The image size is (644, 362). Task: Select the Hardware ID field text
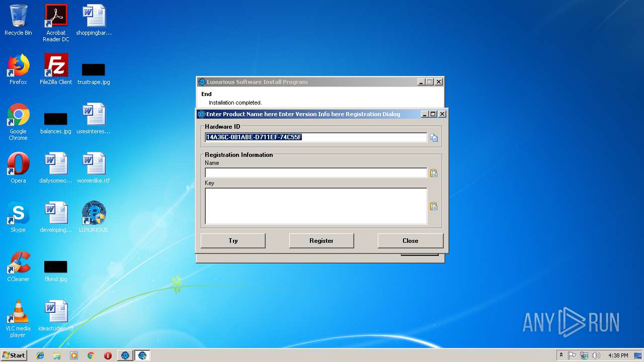tap(316, 137)
